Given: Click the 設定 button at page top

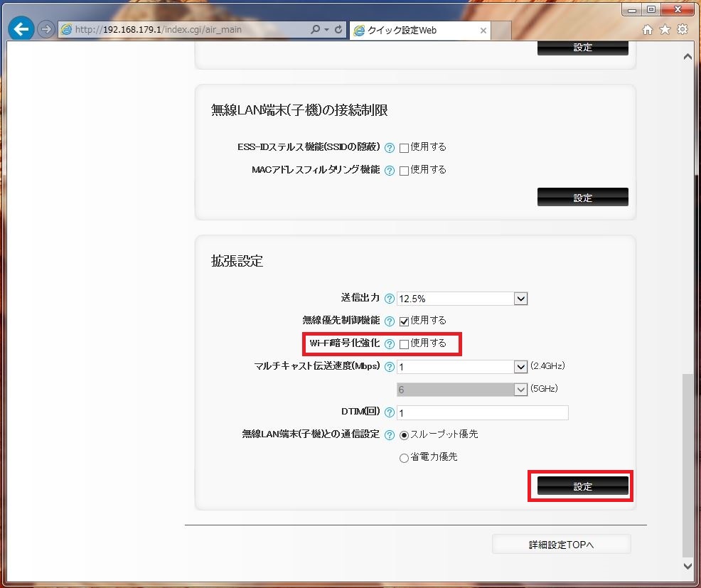Looking at the screenshot, I should 582,48.
